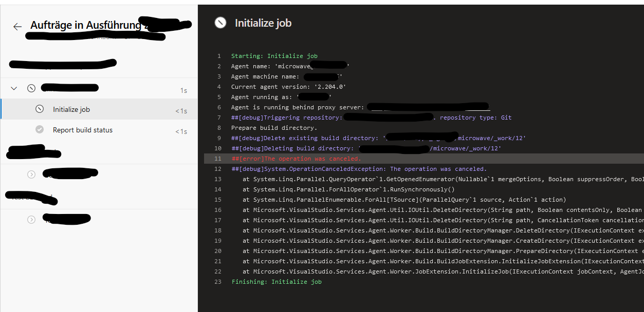Click the Initialize job header title

click(x=263, y=23)
